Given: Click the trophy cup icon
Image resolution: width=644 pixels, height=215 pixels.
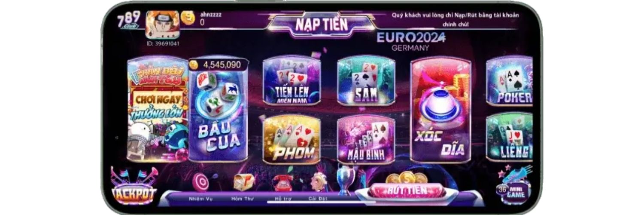Looking at the screenshot, I should tap(345, 180).
